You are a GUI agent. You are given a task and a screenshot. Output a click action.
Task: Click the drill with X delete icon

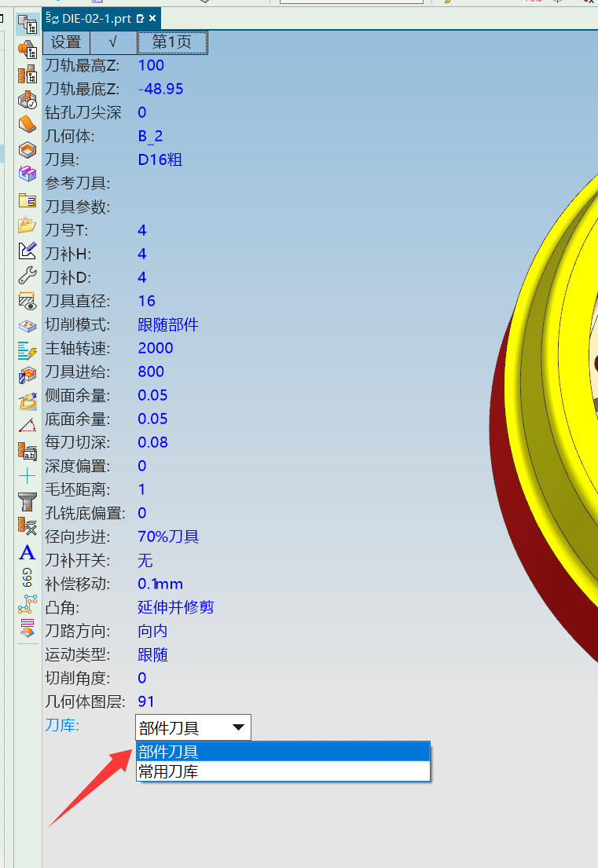tap(28, 526)
